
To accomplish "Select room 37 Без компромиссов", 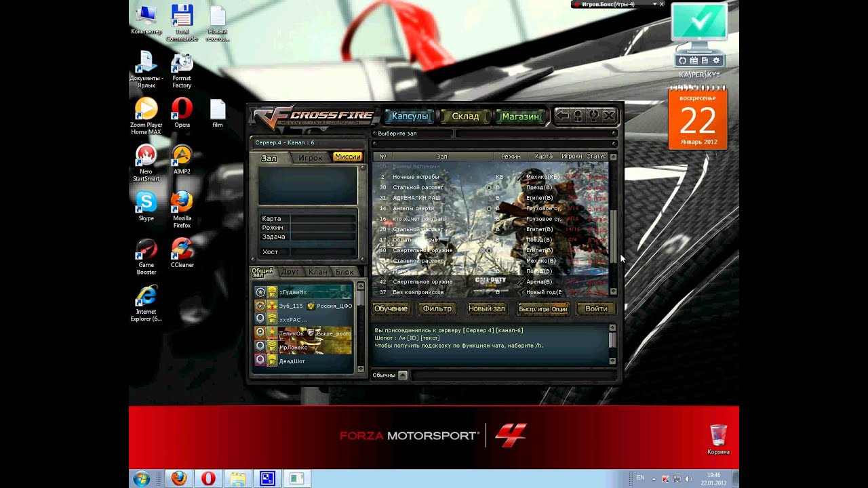I will [x=491, y=292].
